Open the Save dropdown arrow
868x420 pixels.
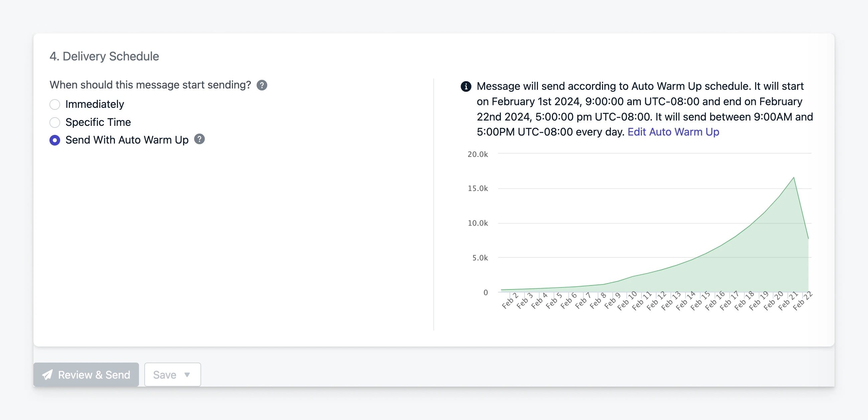point(187,375)
